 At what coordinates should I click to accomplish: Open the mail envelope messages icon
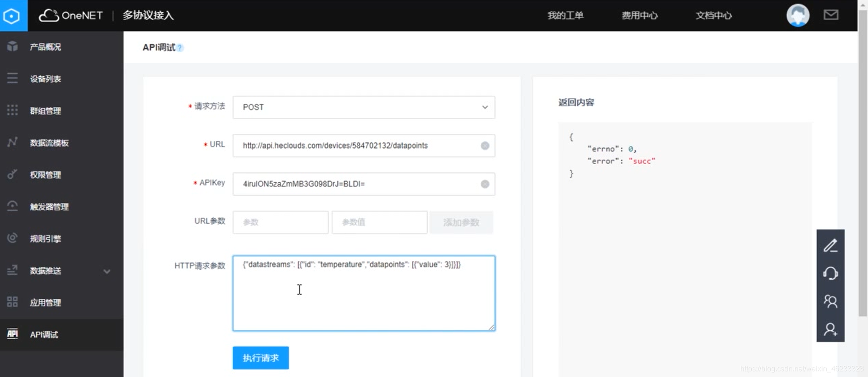831,15
